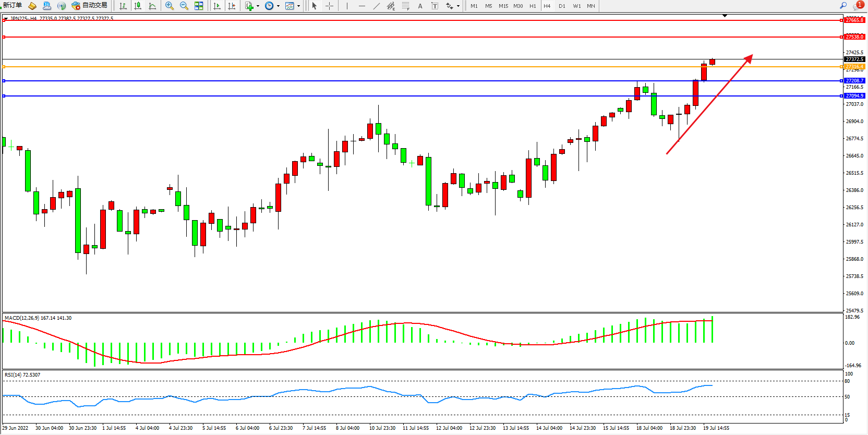The image size is (868, 435).
Task: Open chat notifications with red badge
Action: pyautogui.click(x=858, y=6)
